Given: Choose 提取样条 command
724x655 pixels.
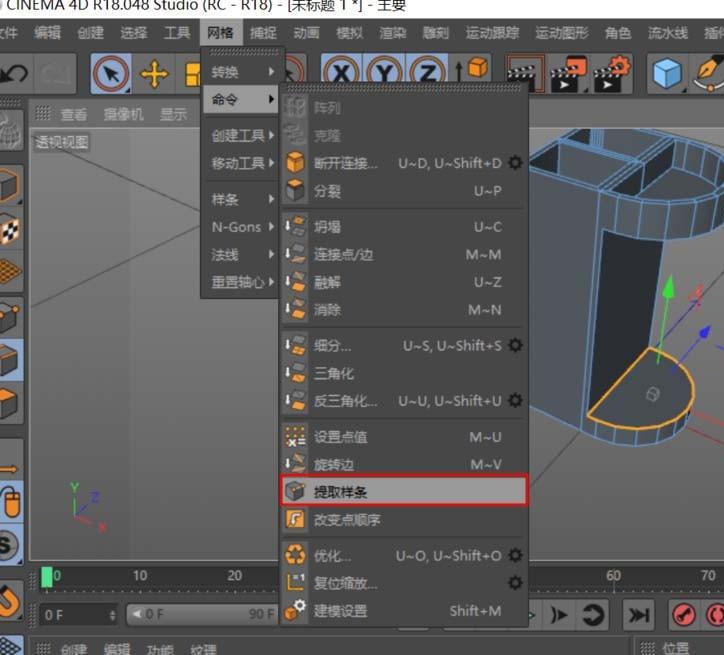Looking at the screenshot, I should pos(404,491).
